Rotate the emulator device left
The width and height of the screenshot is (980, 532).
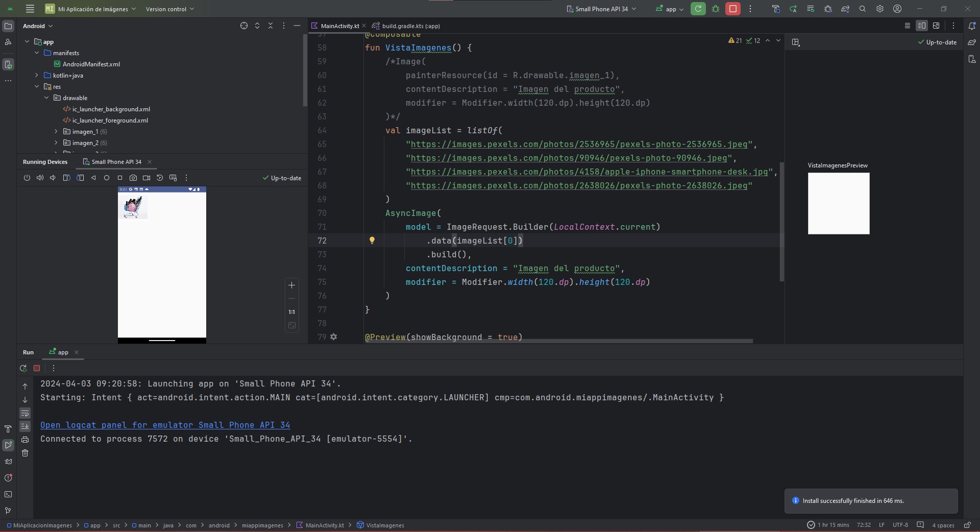click(66, 178)
